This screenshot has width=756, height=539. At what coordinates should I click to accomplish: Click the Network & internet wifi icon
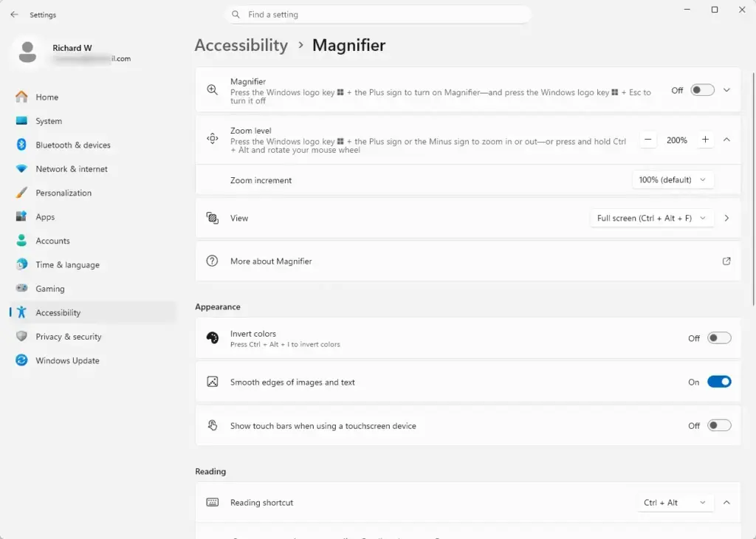coord(21,169)
